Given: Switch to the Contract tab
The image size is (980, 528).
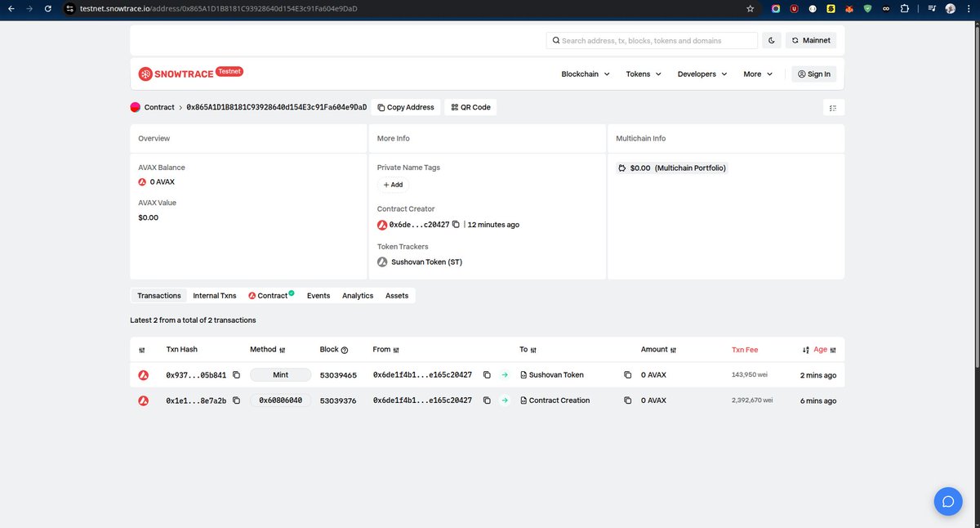Looking at the screenshot, I should coord(271,295).
